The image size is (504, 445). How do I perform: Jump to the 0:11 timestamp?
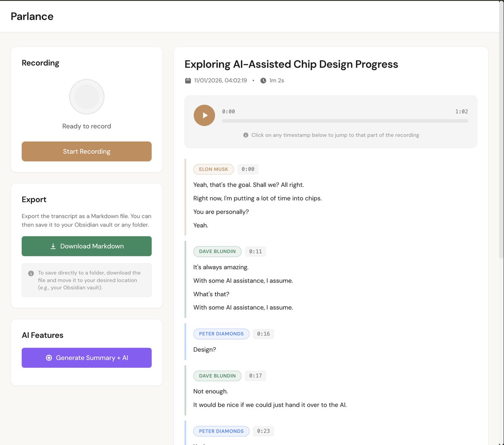pos(255,251)
